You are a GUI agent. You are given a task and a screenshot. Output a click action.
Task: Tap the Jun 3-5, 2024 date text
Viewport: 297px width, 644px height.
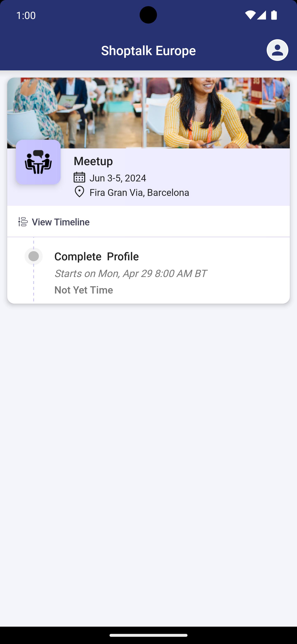118,178
